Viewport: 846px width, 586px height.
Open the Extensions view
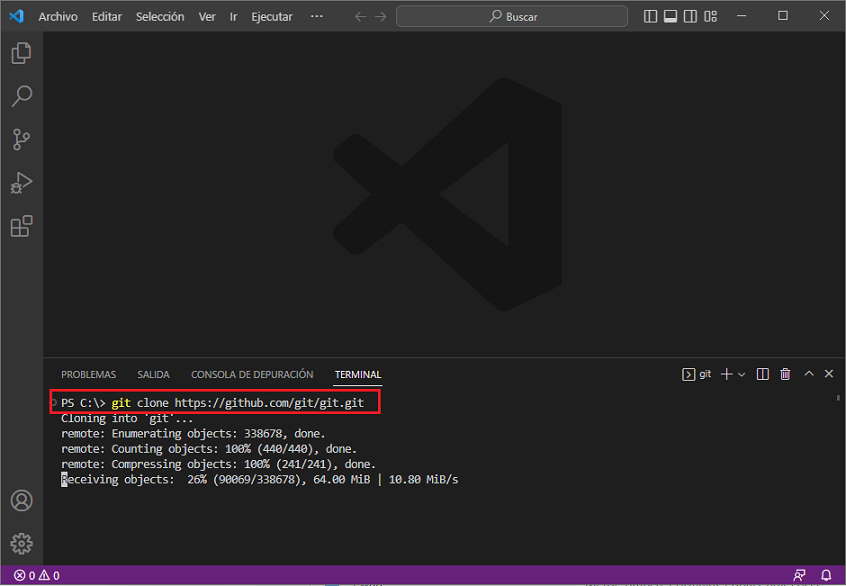point(22,226)
